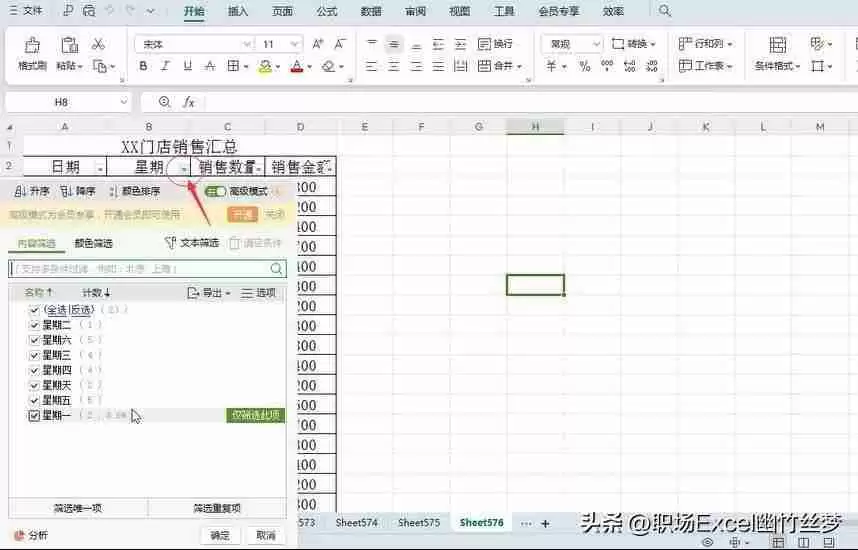Switch to Color Filter (颜色筛选) tab
858x550 pixels.
[93, 243]
